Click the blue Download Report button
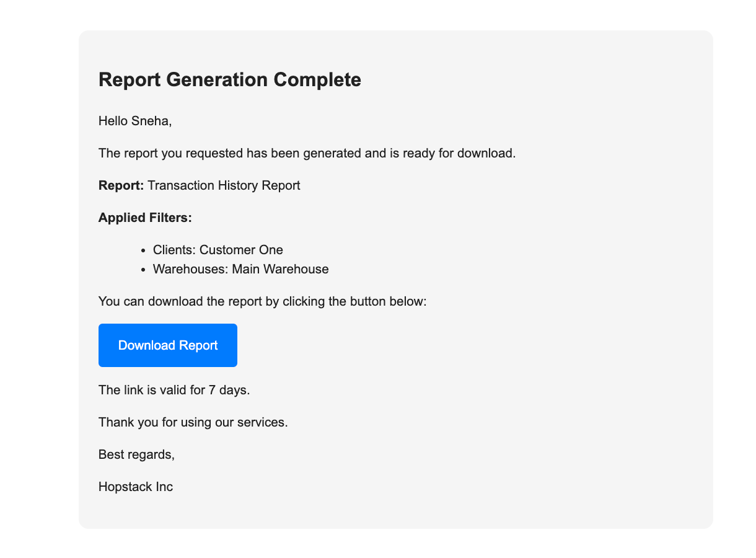This screenshot has width=756, height=558. 167,345
